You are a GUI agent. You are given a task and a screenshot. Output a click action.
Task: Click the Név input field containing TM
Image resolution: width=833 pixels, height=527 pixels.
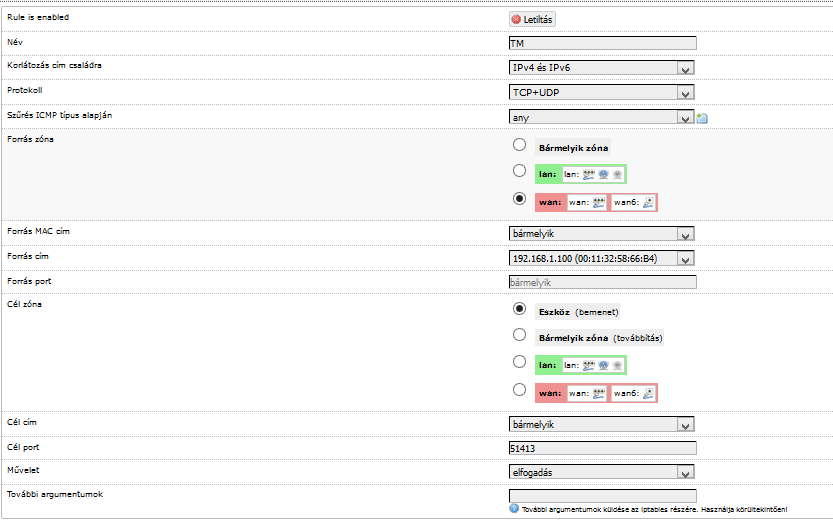coord(602,44)
